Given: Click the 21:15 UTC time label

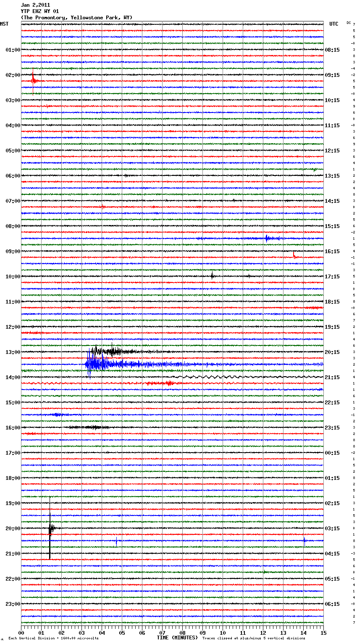Looking at the screenshot, I should 332,377.
